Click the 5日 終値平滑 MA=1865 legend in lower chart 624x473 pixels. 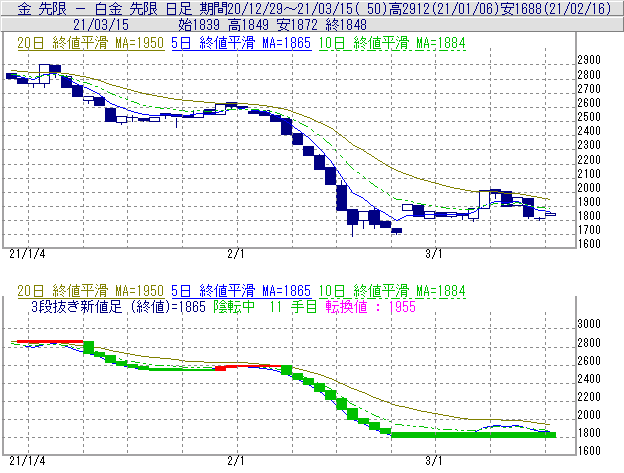[x=241, y=291]
